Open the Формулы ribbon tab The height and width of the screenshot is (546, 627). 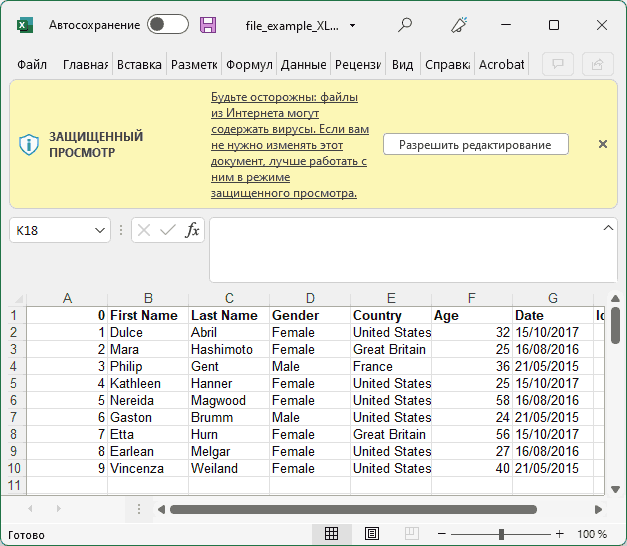pyautogui.click(x=249, y=64)
